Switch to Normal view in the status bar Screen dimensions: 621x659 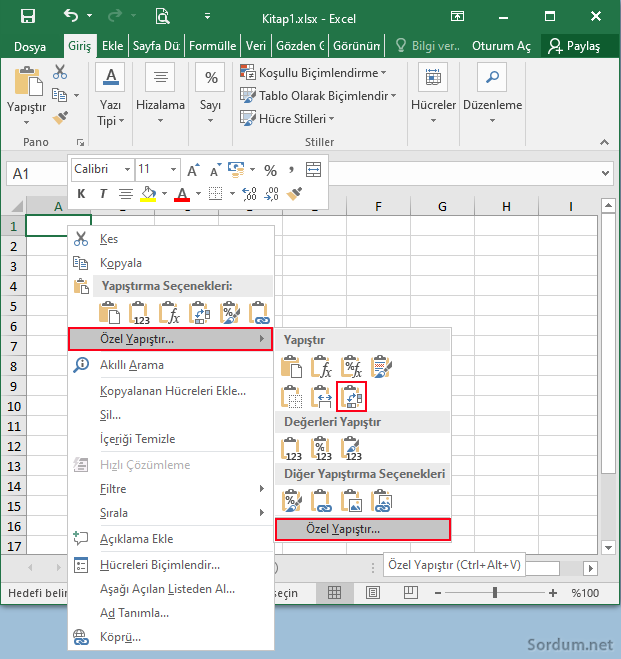point(334,593)
